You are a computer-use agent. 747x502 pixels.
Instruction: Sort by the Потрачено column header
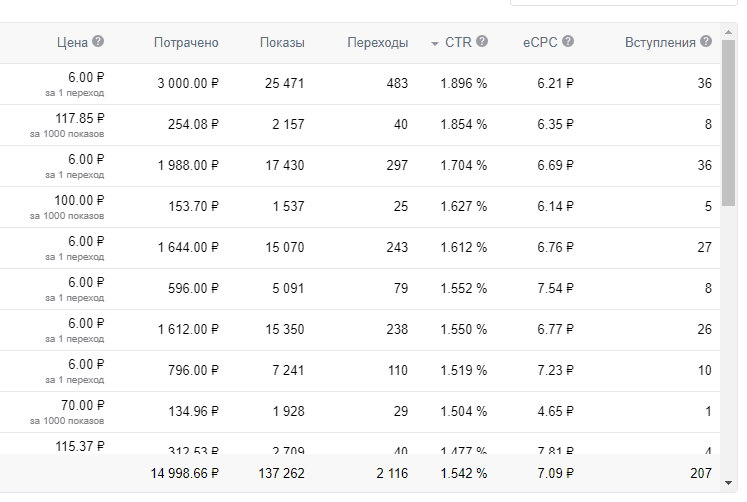(186, 43)
